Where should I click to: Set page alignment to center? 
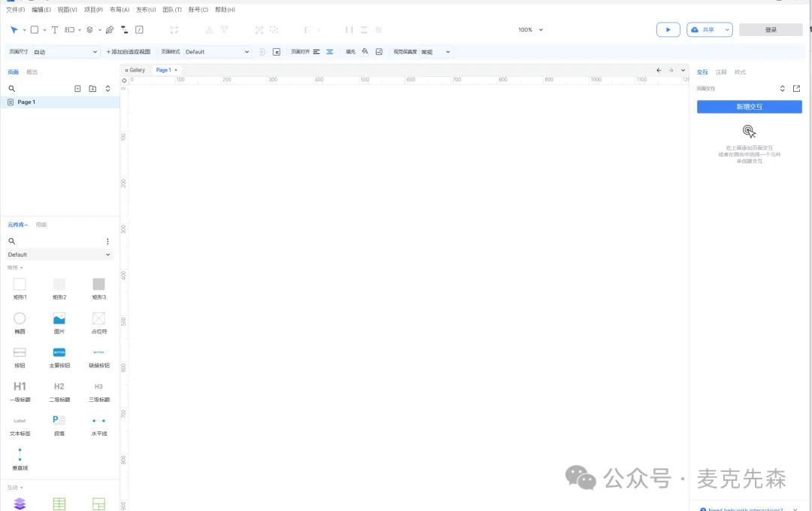(329, 52)
